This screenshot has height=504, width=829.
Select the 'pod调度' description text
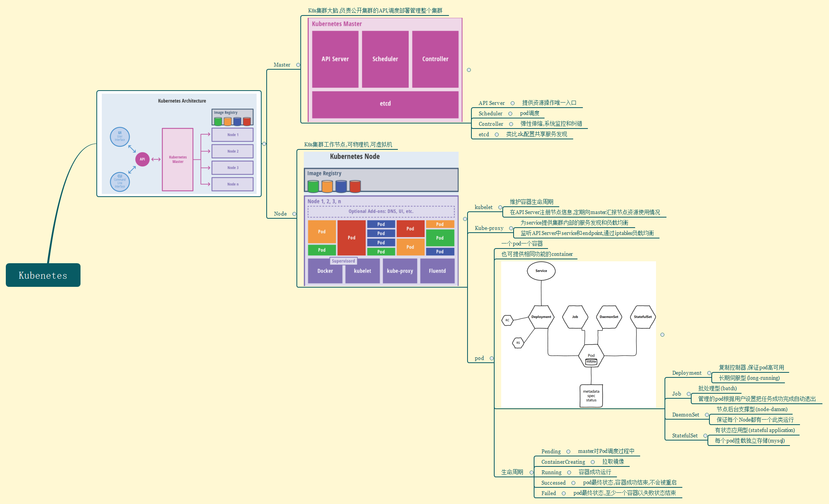point(529,113)
